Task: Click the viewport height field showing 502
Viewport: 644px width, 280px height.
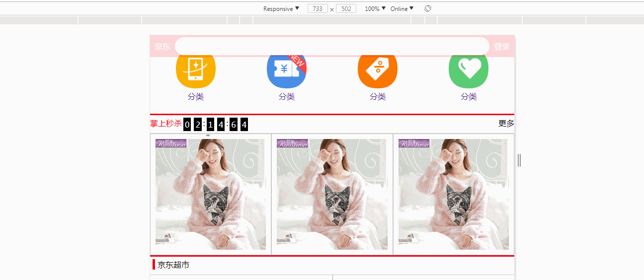Action: pyautogui.click(x=346, y=9)
